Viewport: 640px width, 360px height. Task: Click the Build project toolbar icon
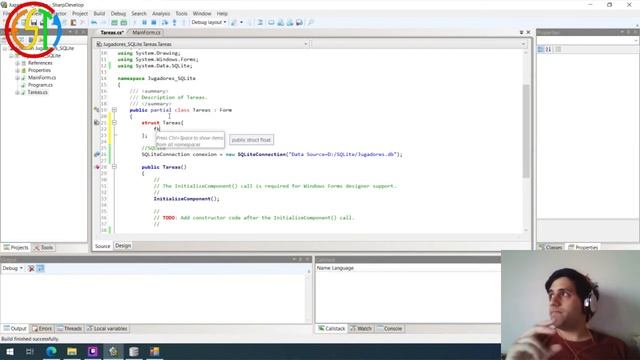[x=124, y=22]
